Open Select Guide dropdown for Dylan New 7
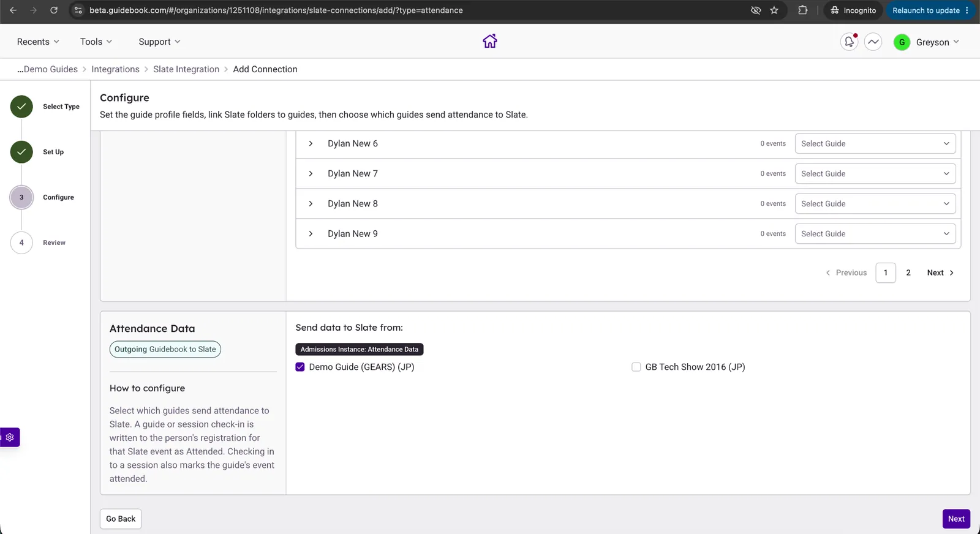 click(875, 173)
